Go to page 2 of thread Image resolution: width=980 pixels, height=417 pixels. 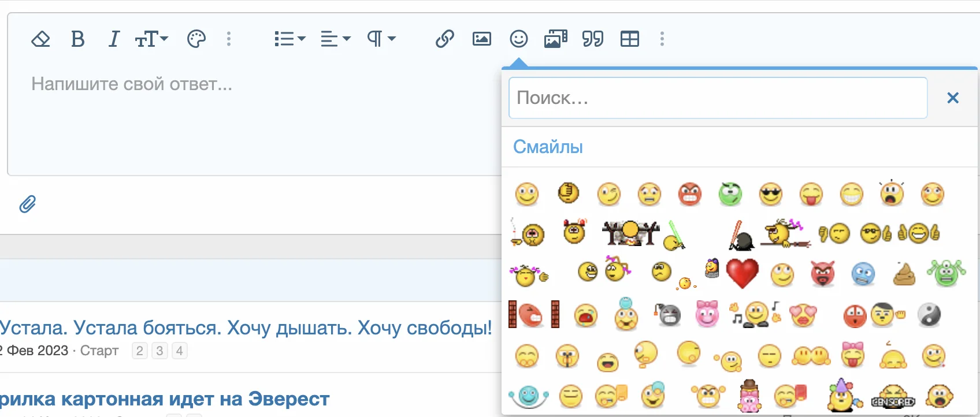[x=139, y=351]
